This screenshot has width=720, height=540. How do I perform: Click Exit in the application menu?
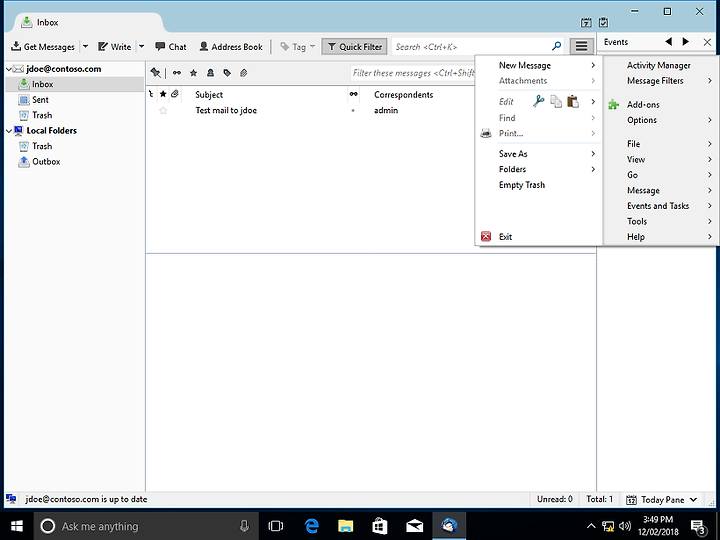coord(539,237)
